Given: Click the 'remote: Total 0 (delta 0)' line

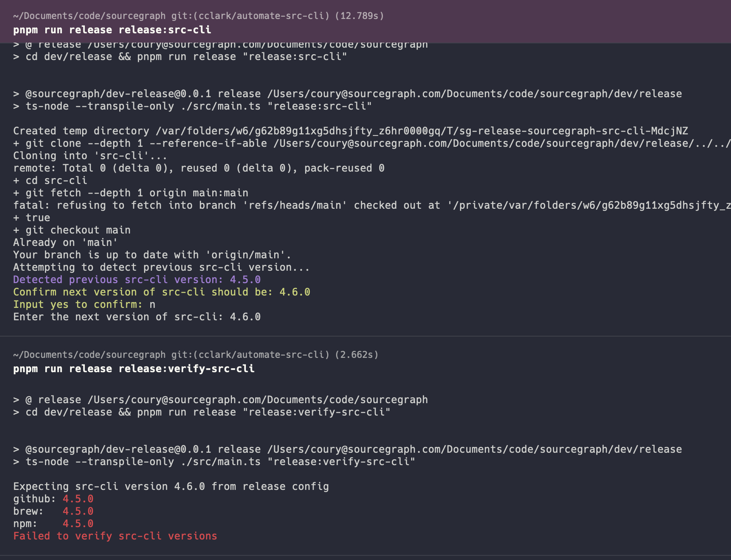Looking at the screenshot, I should (199, 168).
